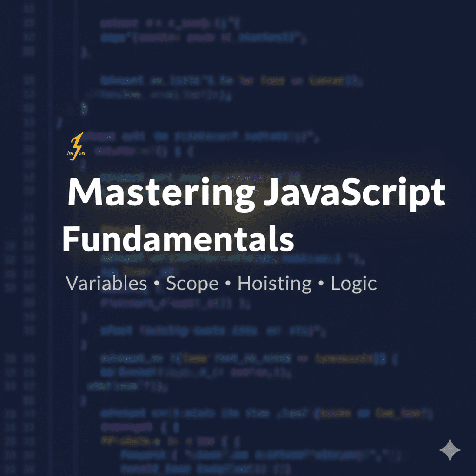476x476 pixels.
Task: Click the bottommost line number in the gutter
Action: [x=28, y=468]
